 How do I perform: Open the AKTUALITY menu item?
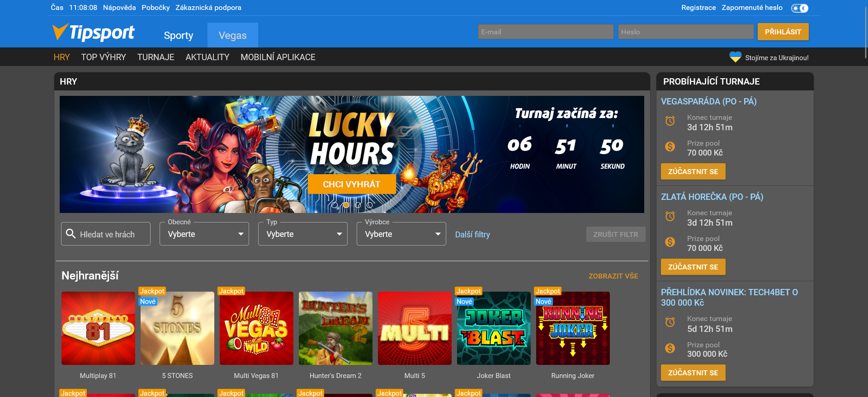click(208, 57)
